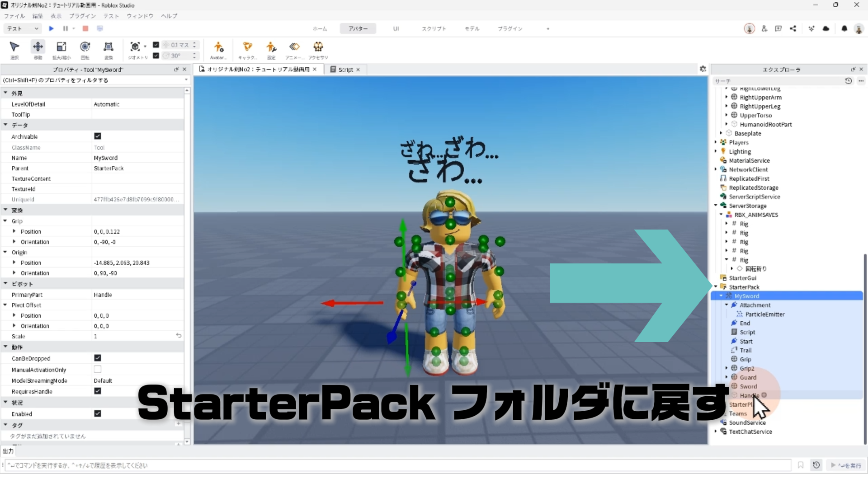The image size is (868, 488).
Task: Collapse the StarterPack tree node
Action: click(x=716, y=287)
